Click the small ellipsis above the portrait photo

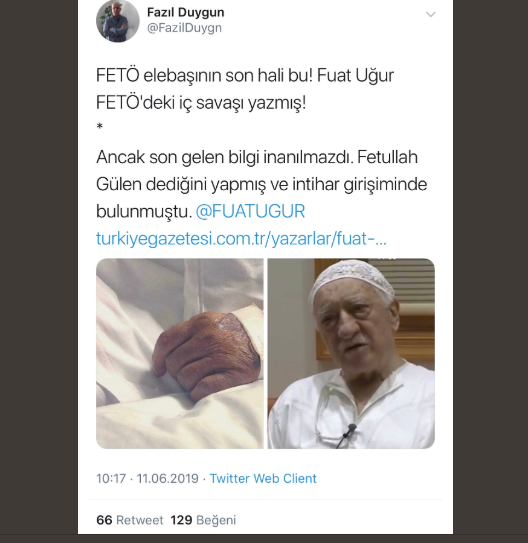coord(387,258)
